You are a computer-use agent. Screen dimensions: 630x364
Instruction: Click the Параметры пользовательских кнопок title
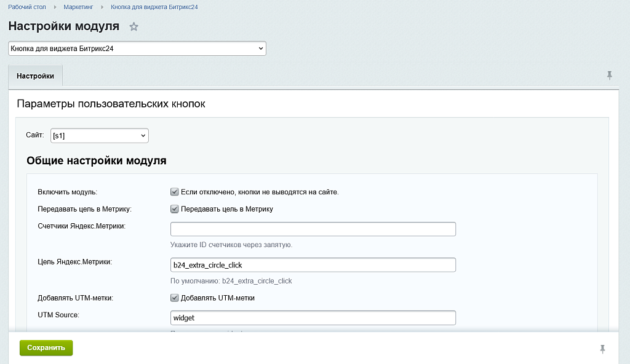(111, 104)
